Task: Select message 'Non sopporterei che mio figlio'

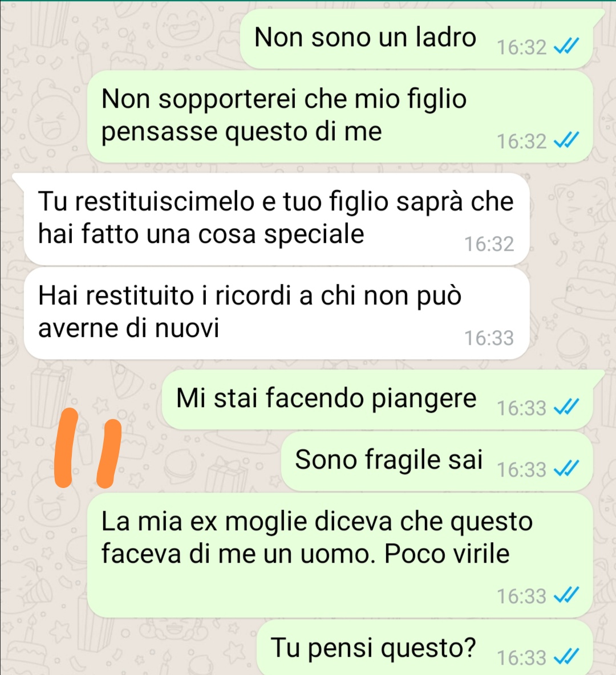Action: (x=340, y=116)
